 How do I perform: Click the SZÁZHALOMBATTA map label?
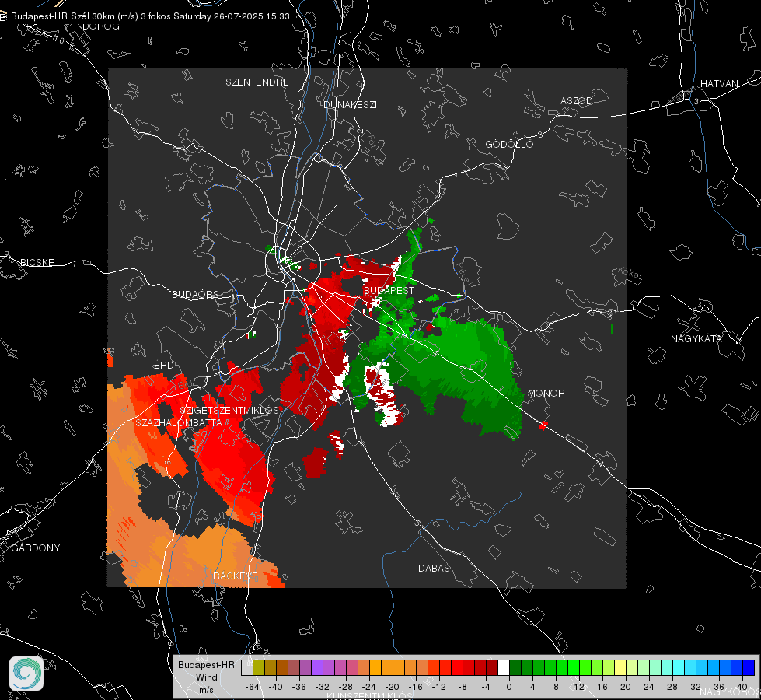coord(179,422)
